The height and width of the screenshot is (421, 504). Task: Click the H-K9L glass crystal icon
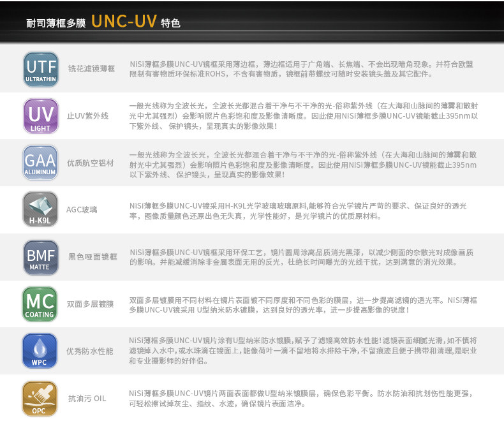[40, 209]
